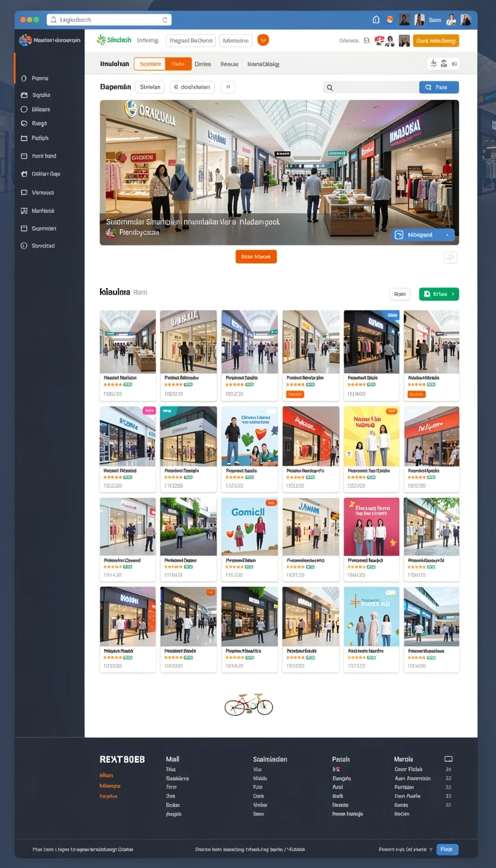Click the search magnifier in address bar
This screenshot has width=496, height=868.
click(x=54, y=20)
